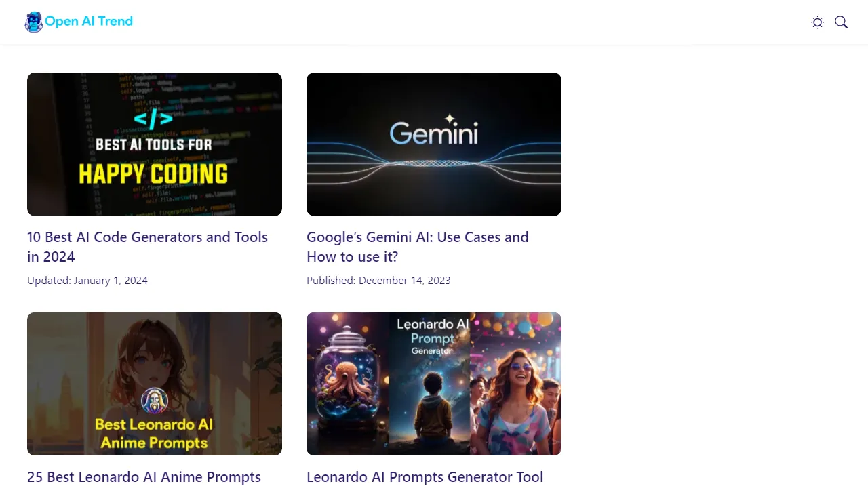Open the Leonardo AI Prompt Generator thumbnail
The height and width of the screenshot is (488, 868).
pyautogui.click(x=434, y=384)
